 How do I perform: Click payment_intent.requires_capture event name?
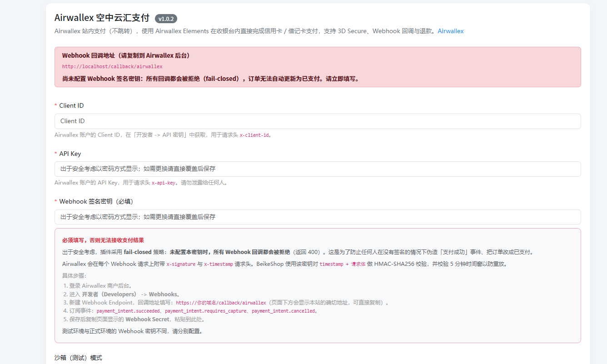pos(206,311)
